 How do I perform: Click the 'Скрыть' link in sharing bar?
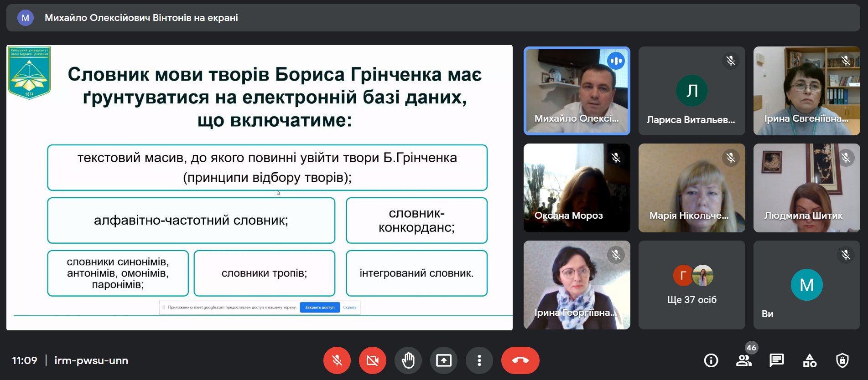click(350, 308)
